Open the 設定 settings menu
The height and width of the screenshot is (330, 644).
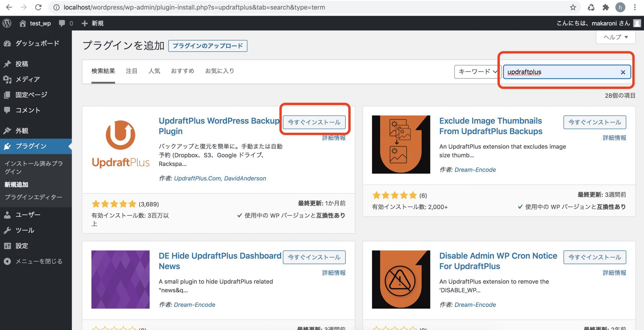(22, 246)
